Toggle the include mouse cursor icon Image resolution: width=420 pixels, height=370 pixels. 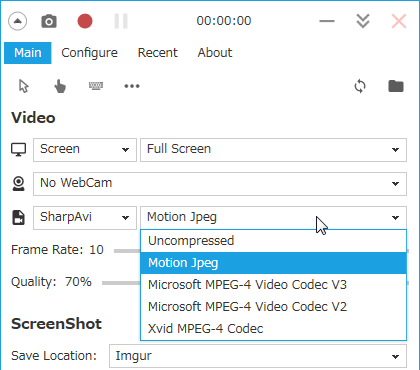coord(23,86)
